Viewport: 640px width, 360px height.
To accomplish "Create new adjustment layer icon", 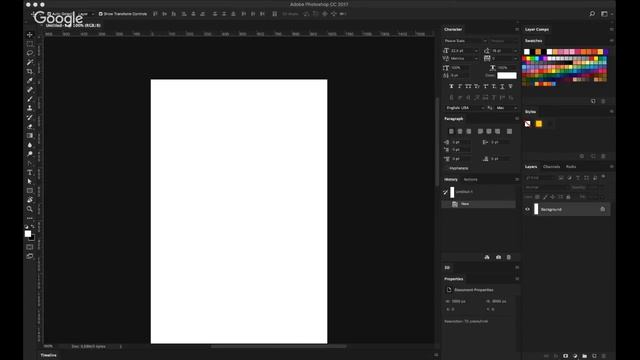I will (x=575, y=356).
